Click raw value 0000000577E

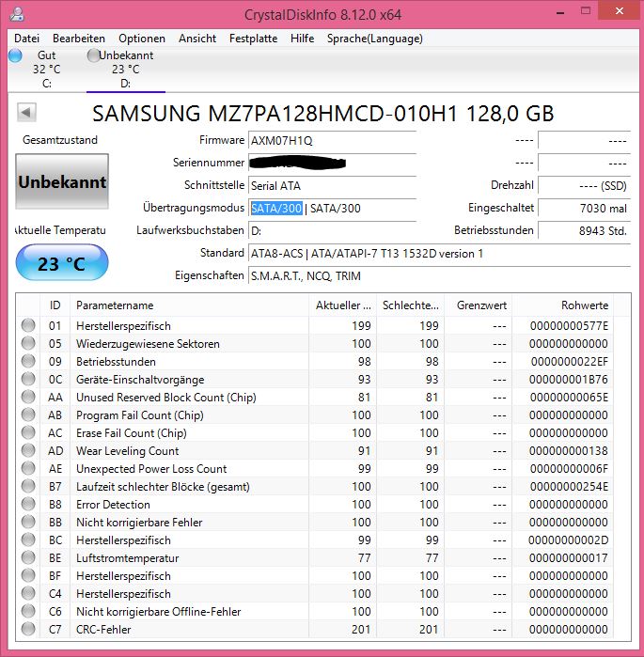click(x=569, y=325)
